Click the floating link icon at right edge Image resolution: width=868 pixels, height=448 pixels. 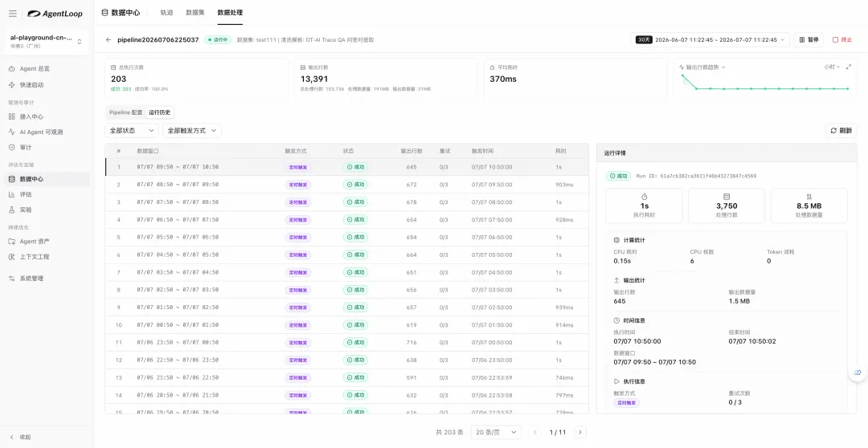click(858, 373)
